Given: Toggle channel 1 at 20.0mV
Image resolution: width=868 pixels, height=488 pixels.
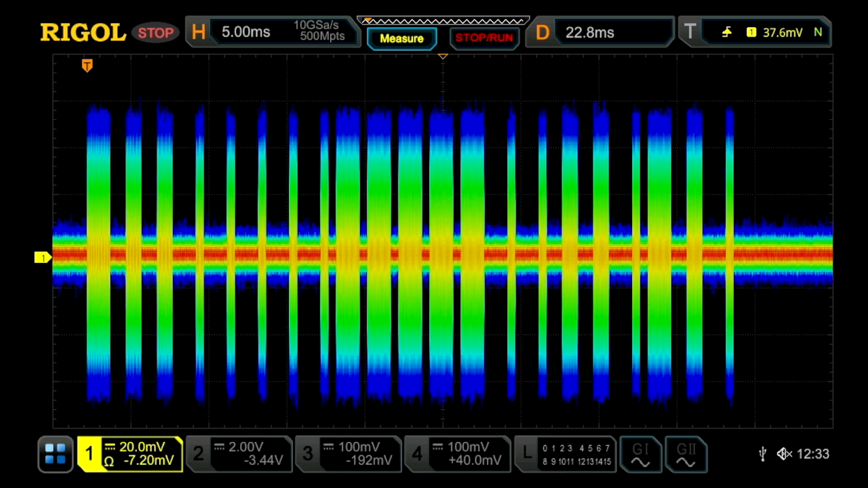Looking at the screenshot, I should pos(130,454).
